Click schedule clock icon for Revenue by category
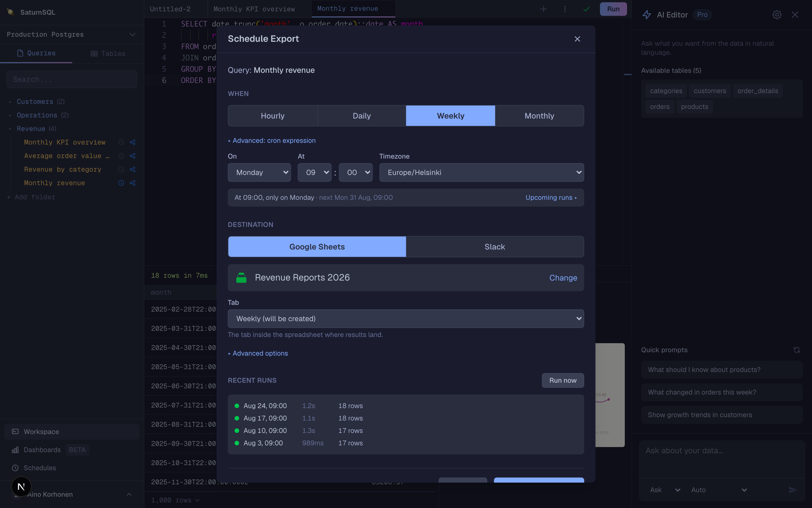Screen dimensions: 812x508 tap(121, 169)
